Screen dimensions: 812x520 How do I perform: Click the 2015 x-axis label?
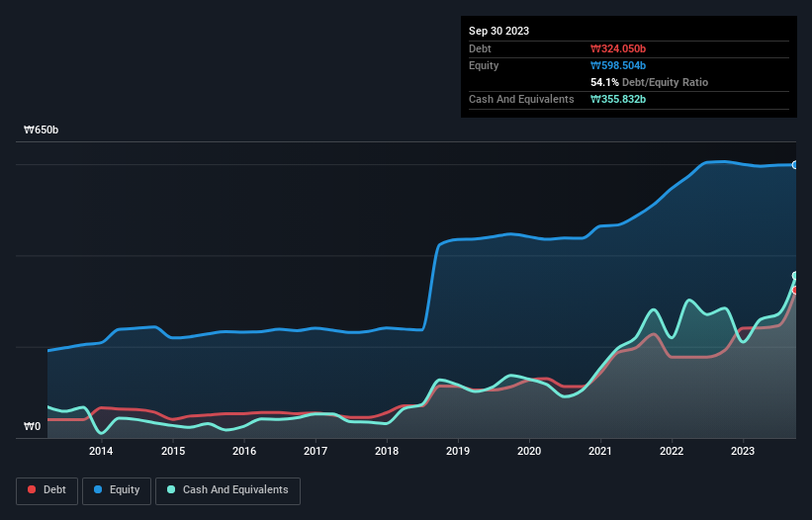click(173, 451)
